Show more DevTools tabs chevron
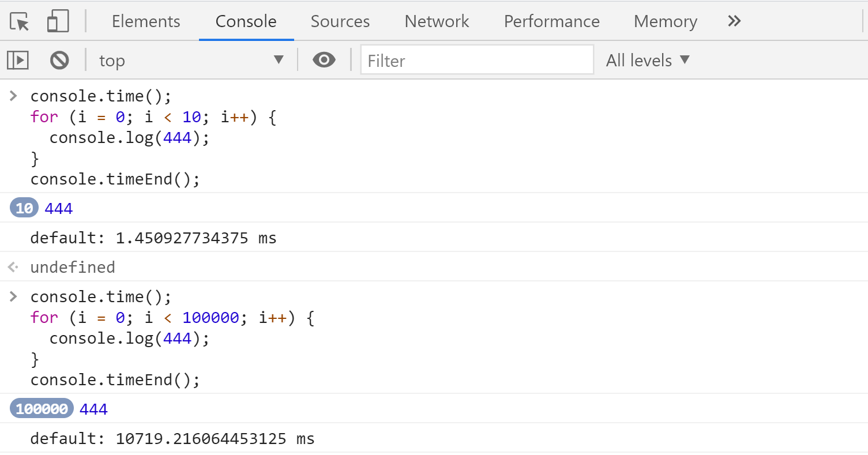 pos(734,21)
